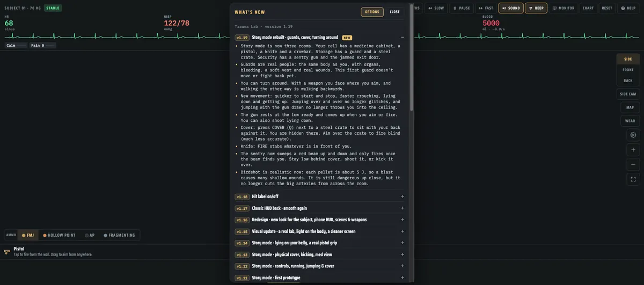Click the NIBP 122/78 readout
644x285 pixels.
pyautogui.click(x=177, y=23)
